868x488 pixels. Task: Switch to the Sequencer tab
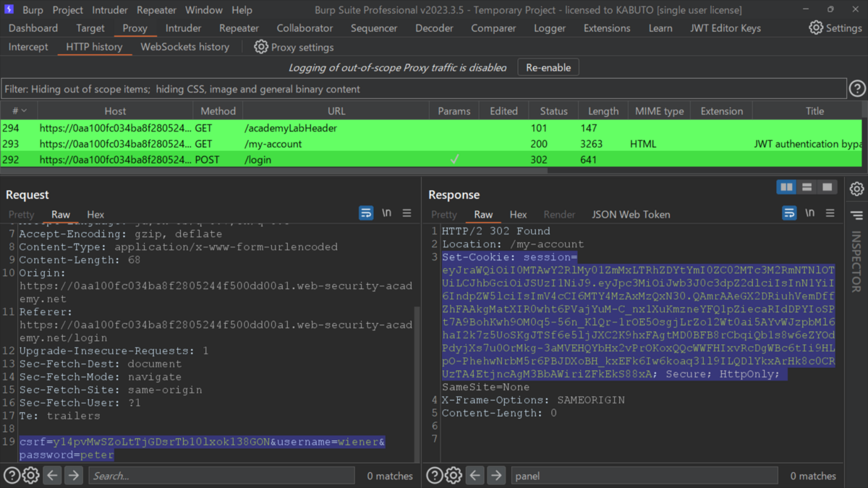(x=374, y=28)
